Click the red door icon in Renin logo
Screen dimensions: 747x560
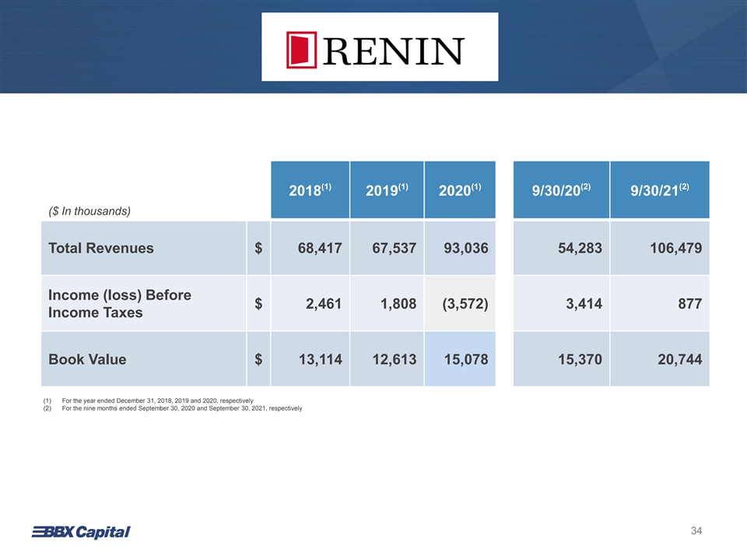pos(301,49)
